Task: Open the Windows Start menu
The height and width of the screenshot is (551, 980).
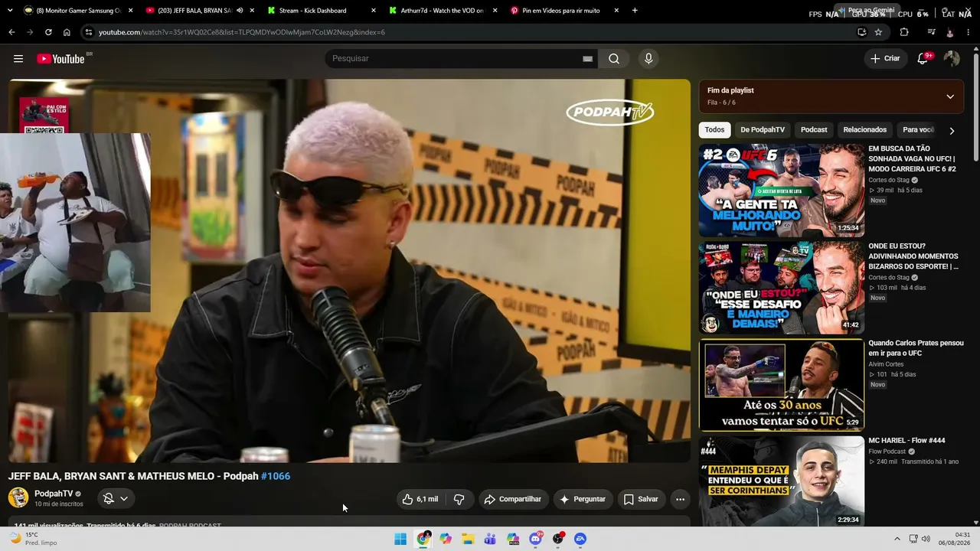Action: (x=400, y=539)
